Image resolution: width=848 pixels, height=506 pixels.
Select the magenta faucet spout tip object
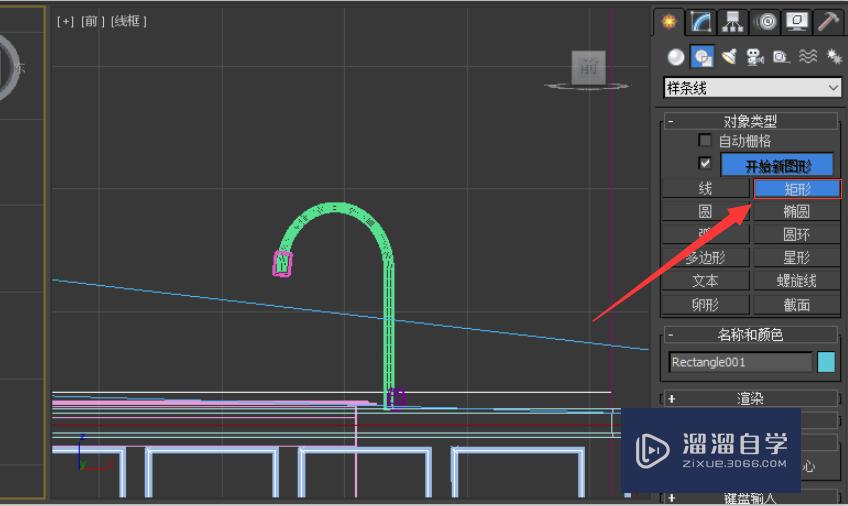click(282, 264)
